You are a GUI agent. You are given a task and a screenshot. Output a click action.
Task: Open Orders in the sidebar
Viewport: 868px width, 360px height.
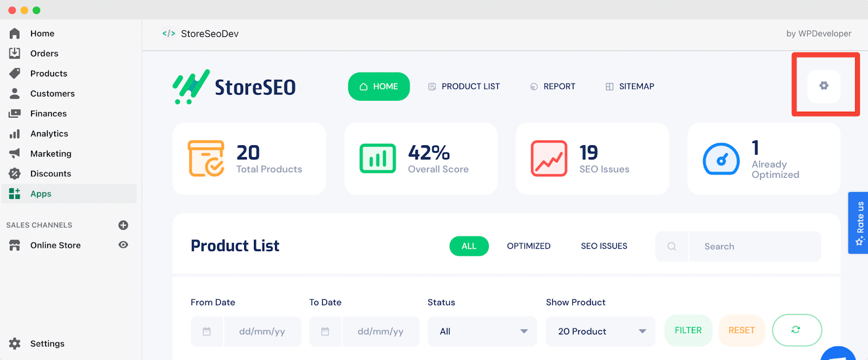click(44, 53)
